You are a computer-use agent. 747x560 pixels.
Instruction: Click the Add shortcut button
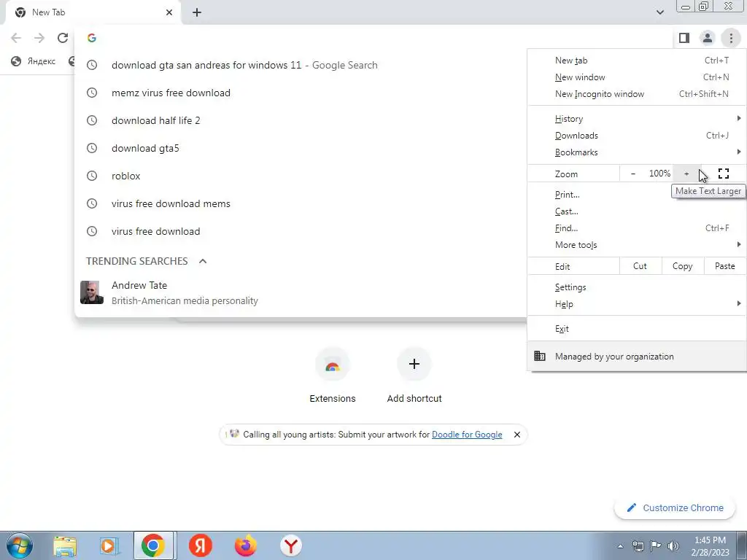coord(414,376)
